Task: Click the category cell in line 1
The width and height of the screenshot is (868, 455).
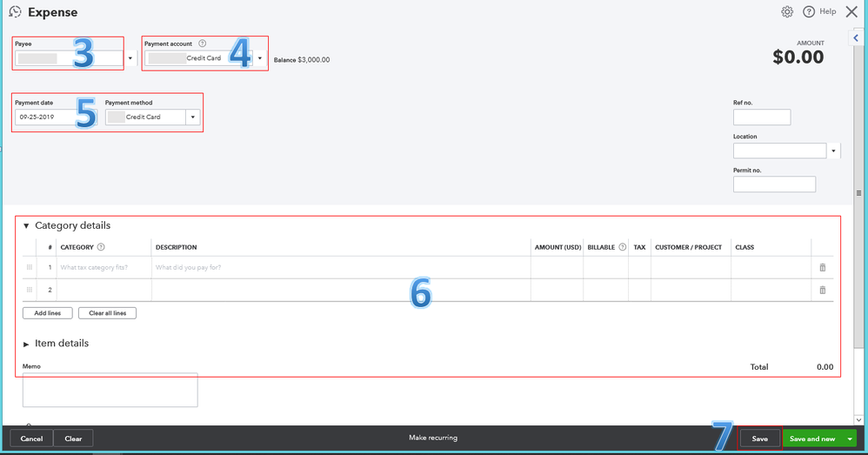Action: 103,267
